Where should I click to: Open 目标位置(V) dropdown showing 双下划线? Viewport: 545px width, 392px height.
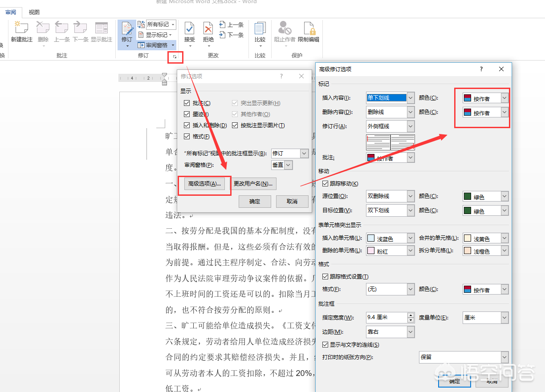click(390, 210)
